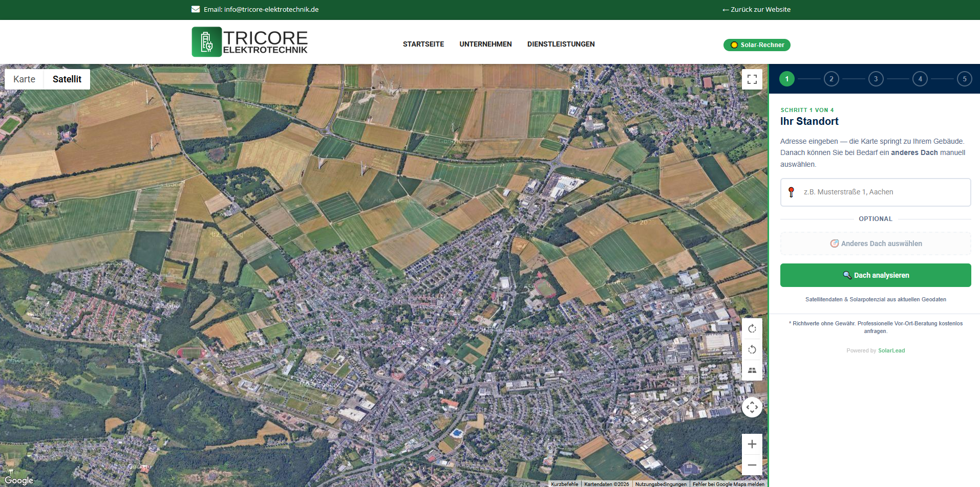
Task: Switch map to Karte view
Action: pyautogui.click(x=25, y=79)
